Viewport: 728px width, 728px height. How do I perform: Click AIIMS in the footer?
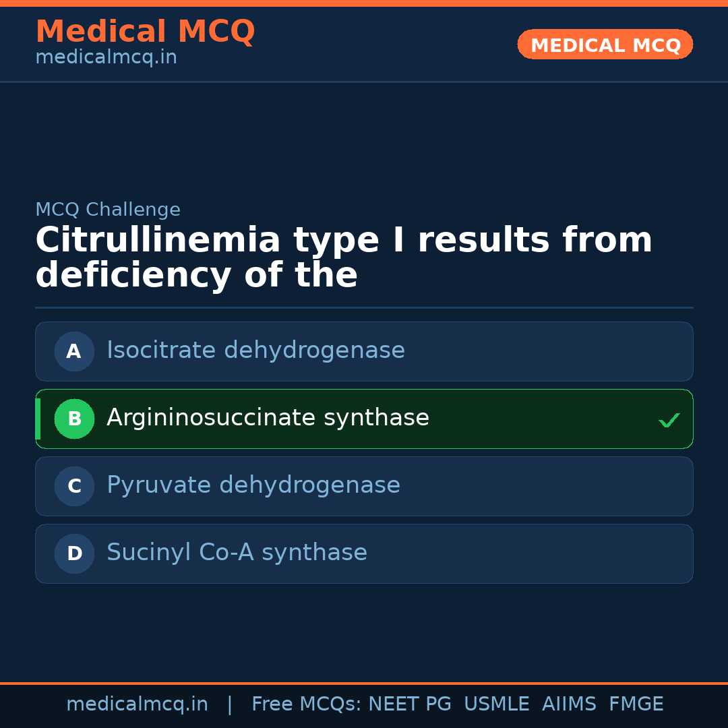tap(569, 704)
